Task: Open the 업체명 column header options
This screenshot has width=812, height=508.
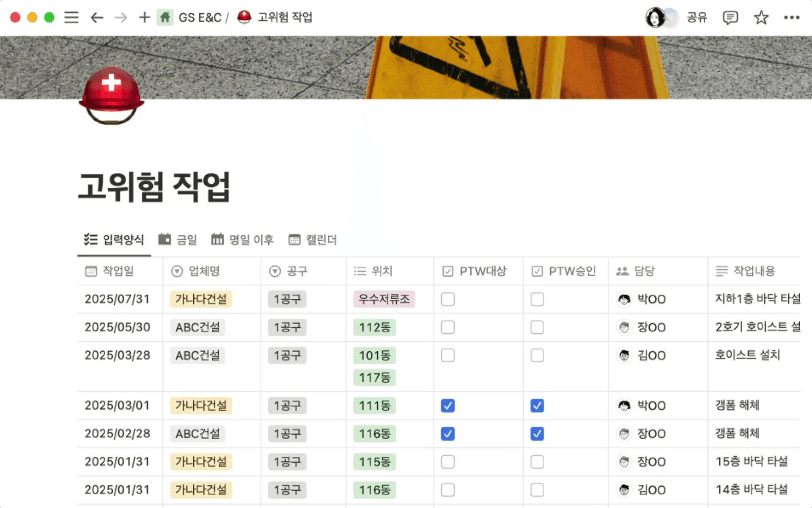Action: (204, 271)
